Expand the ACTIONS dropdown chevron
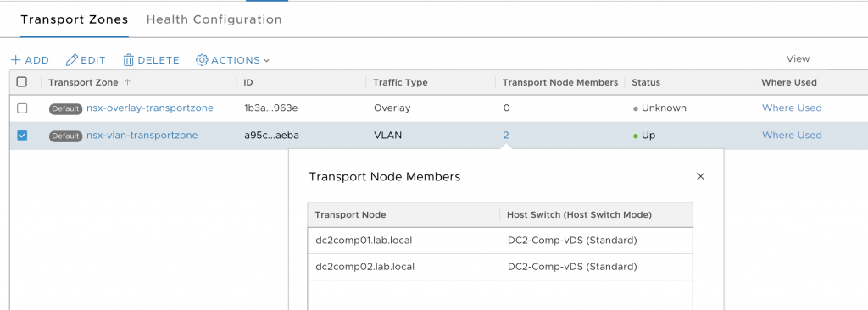Screen dimensions: 868x310 pos(266,60)
